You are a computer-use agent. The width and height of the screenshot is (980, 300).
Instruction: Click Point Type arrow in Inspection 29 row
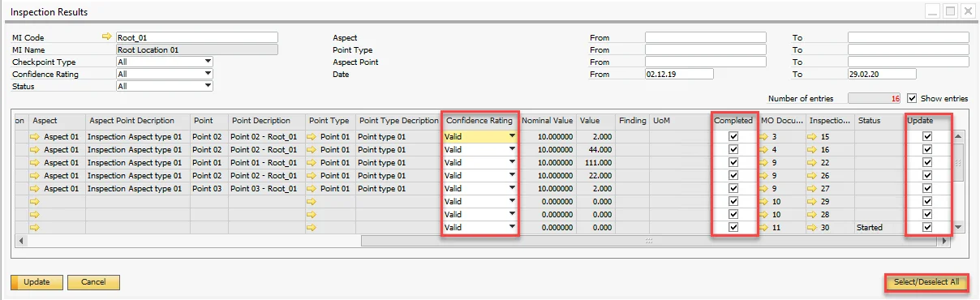coord(312,202)
